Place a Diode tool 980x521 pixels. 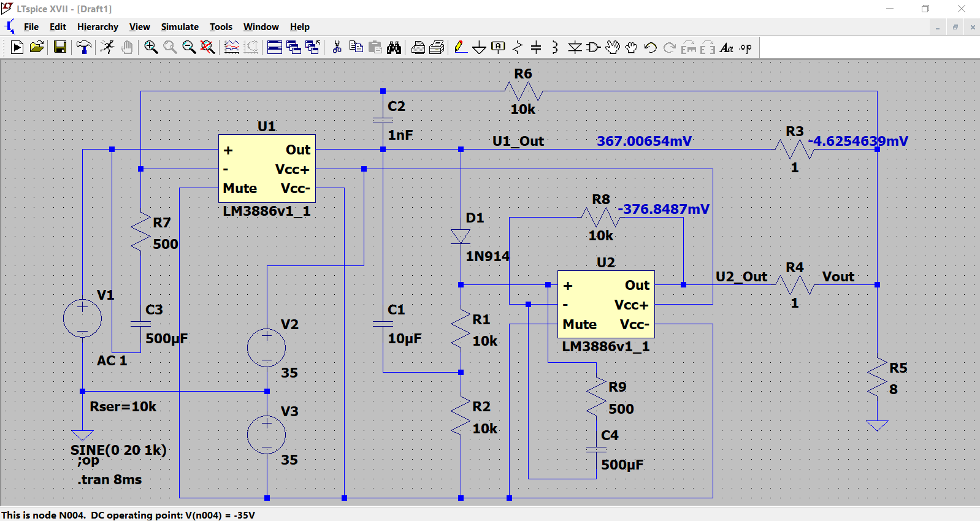(575, 47)
